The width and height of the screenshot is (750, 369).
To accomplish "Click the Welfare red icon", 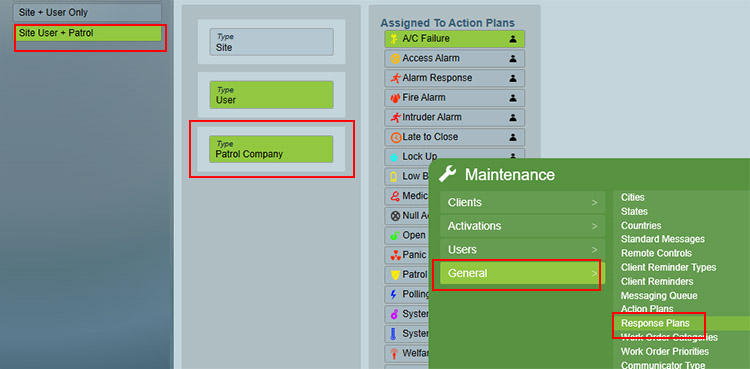I will point(395,353).
